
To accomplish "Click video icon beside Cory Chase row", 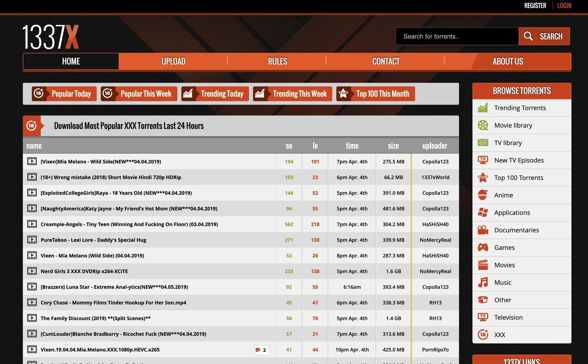I will tap(32, 303).
